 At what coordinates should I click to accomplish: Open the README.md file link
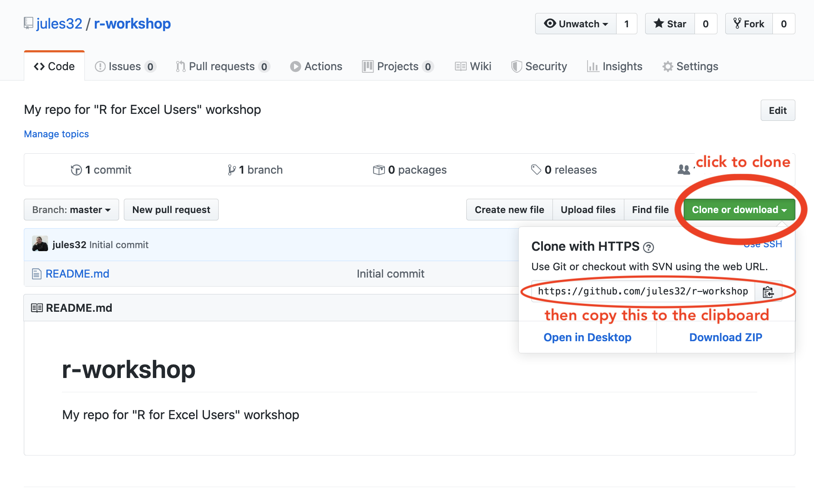point(78,274)
